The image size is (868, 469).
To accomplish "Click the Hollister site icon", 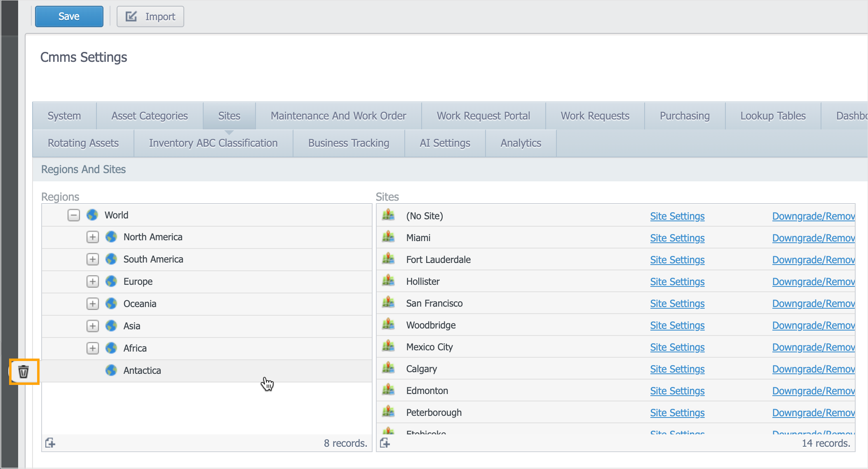I will pyautogui.click(x=388, y=281).
